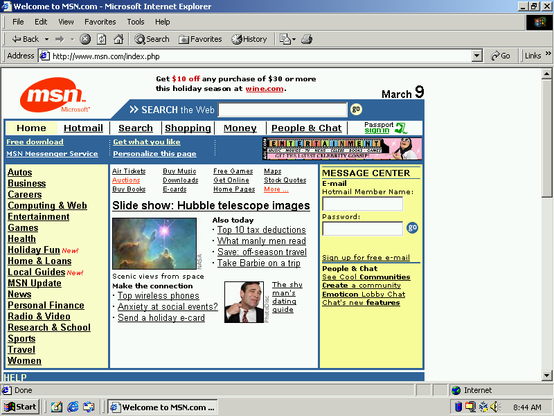Open the History toolbar button
This screenshot has width=554, height=416.
[249, 39]
